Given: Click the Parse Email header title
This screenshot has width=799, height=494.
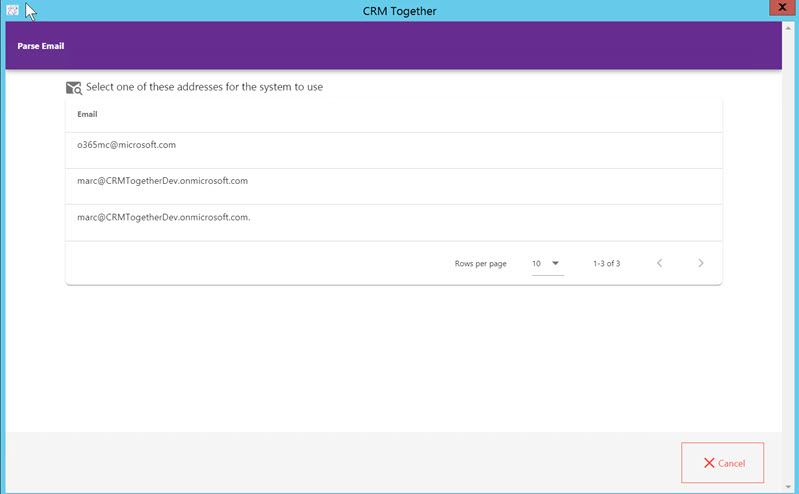Looking at the screenshot, I should pyautogui.click(x=41, y=46).
